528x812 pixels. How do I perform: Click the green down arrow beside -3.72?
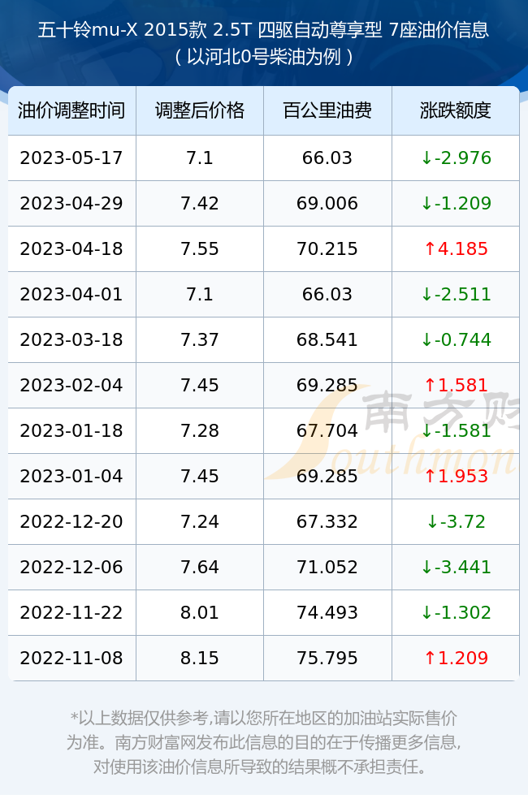[432, 522]
